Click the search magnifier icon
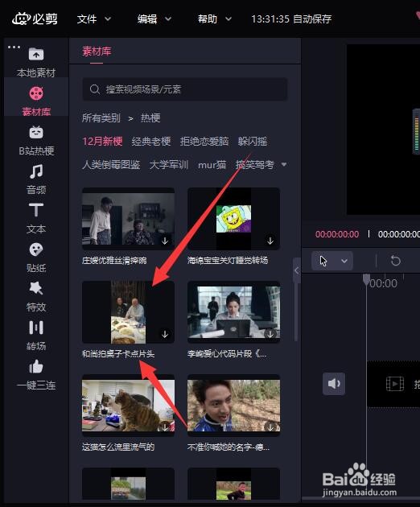 pos(94,89)
